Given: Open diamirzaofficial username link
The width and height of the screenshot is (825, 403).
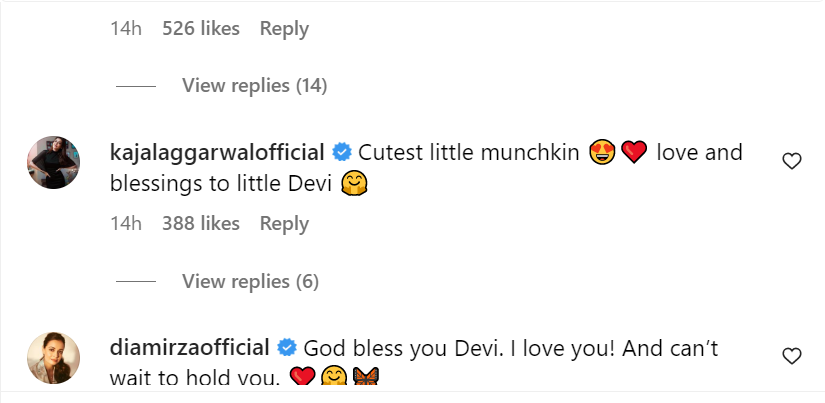Looking at the screenshot, I should click(189, 348).
